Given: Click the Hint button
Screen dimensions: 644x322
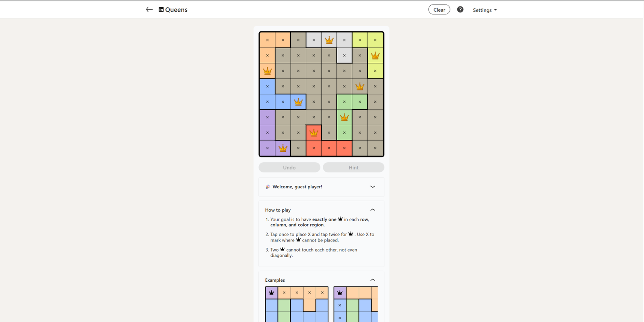Looking at the screenshot, I should (x=353, y=167).
